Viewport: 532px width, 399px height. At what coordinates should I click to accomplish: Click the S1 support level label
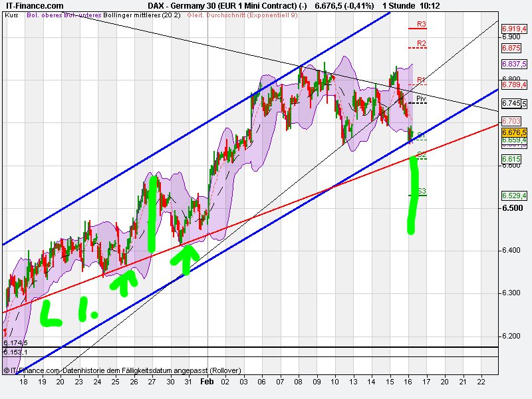[x=420, y=134]
